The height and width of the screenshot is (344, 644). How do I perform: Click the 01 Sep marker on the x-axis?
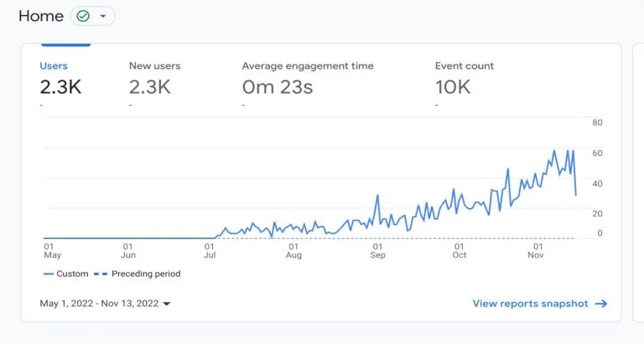[377, 251]
